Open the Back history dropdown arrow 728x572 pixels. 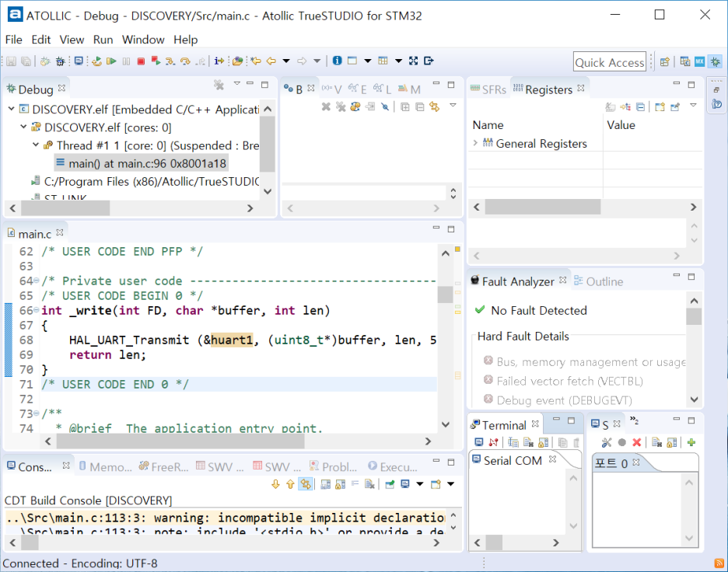click(286, 61)
